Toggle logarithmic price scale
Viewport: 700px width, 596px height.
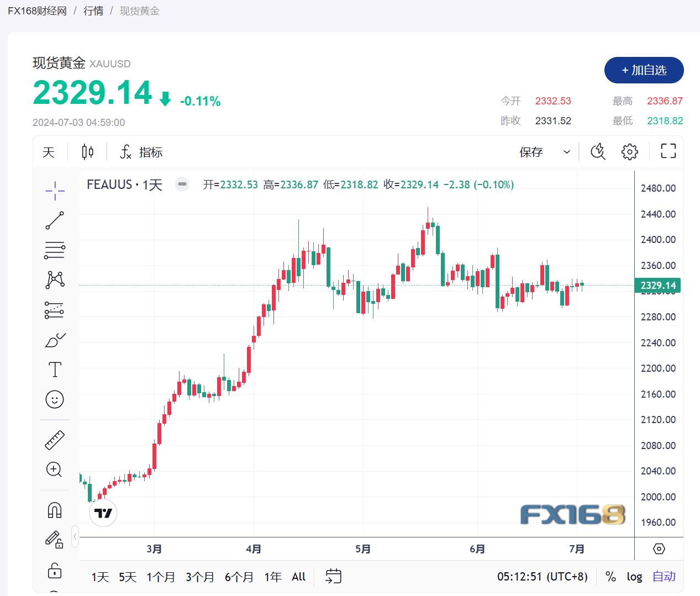point(634,576)
